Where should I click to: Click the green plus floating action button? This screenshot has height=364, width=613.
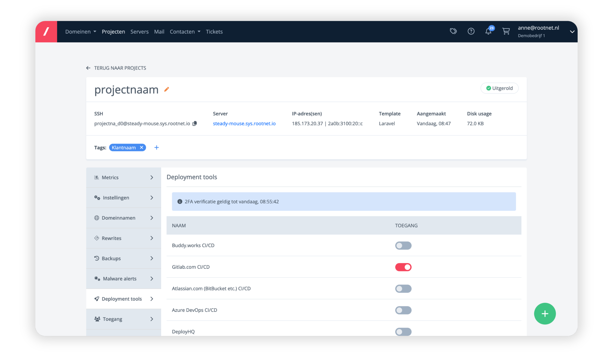pos(545,313)
